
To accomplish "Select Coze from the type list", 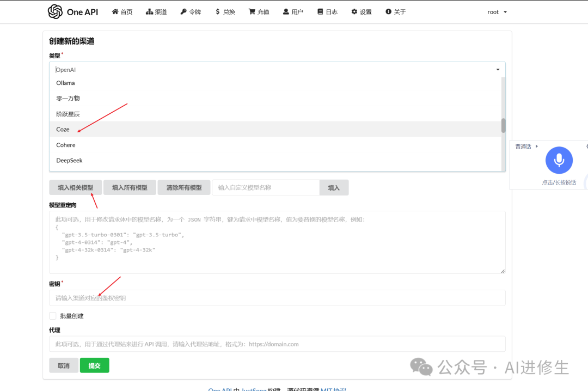I will coord(275,129).
